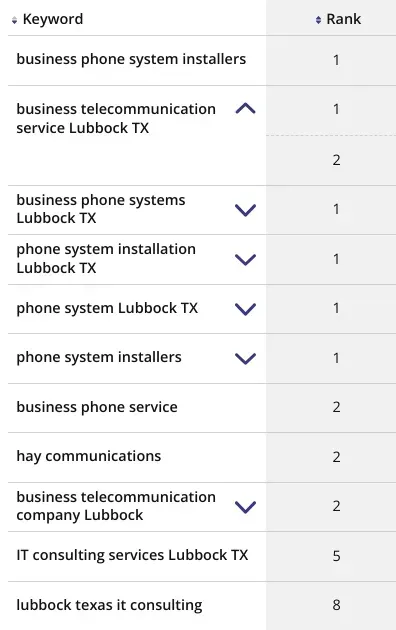The height and width of the screenshot is (630, 396).
Task: Click secondary rank 2 under telecommunication service
Action: (337, 160)
